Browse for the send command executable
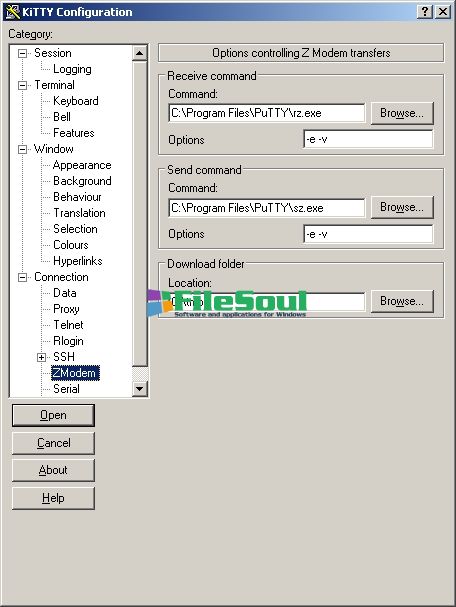 pos(402,207)
